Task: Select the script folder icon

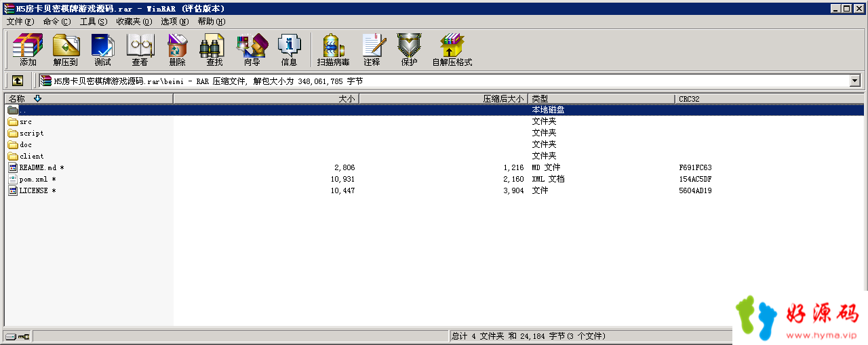Action: coord(13,134)
